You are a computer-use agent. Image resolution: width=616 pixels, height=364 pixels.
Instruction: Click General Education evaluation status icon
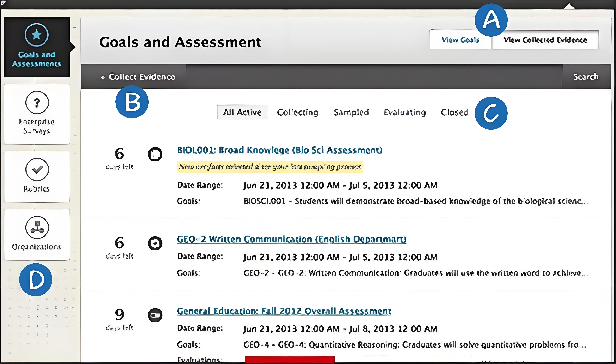click(x=155, y=315)
